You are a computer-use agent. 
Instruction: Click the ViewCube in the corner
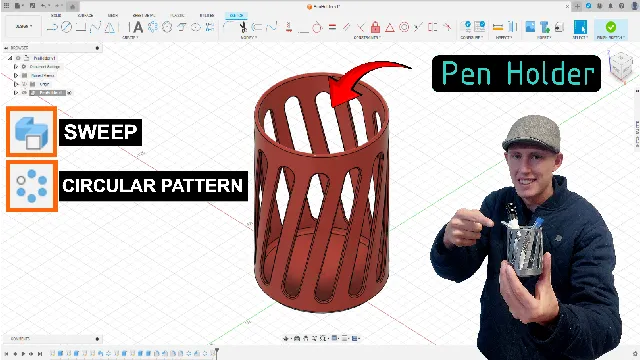[621, 66]
